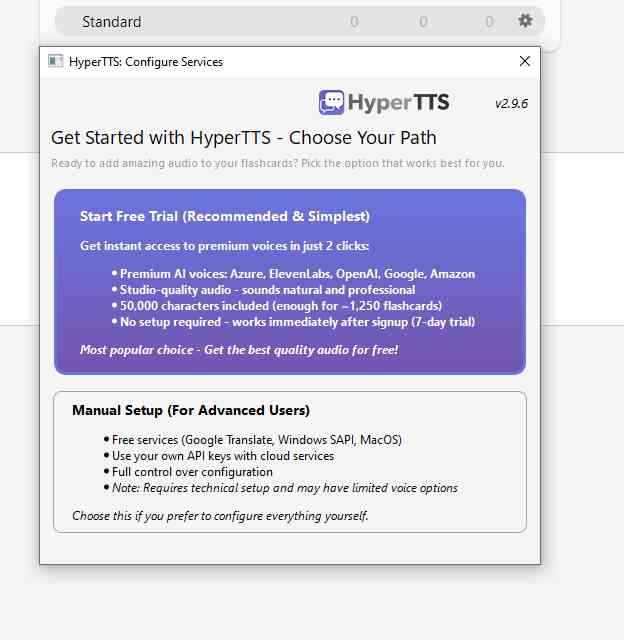This screenshot has width=624, height=640.
Task: Open options gear for Standard deck
Action: pyautogui.click(x=525, y=21)
